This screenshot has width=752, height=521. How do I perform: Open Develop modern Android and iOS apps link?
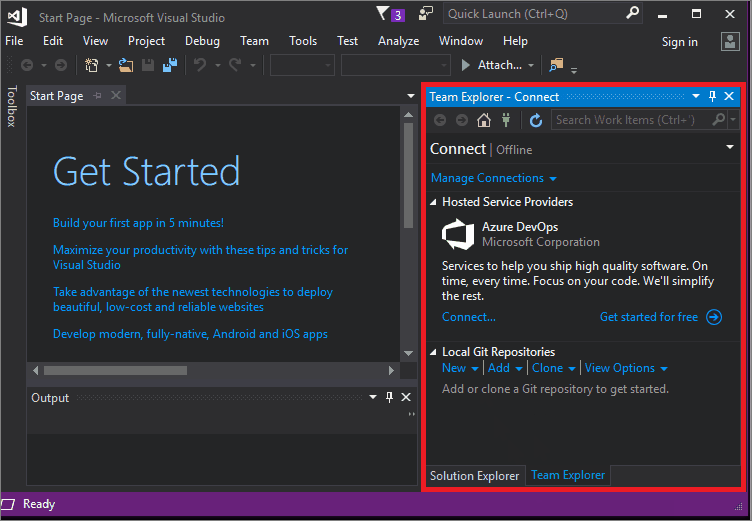(x=190, y=334)
